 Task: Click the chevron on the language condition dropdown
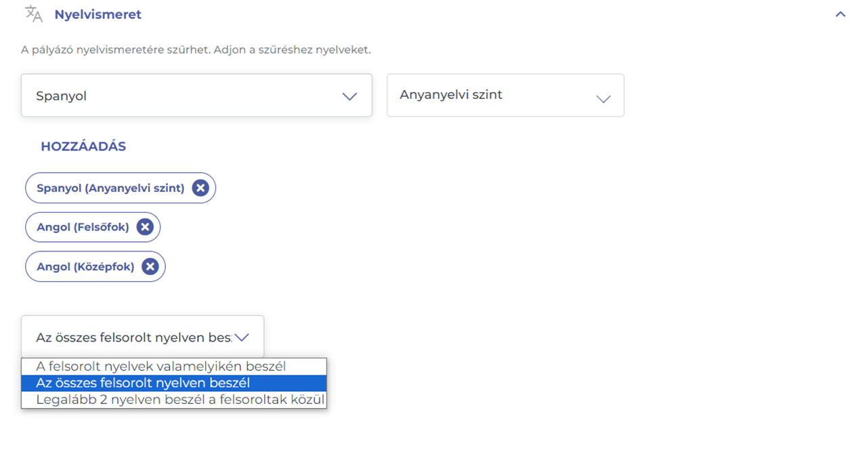pyautogui.click(x=242, y=337)
